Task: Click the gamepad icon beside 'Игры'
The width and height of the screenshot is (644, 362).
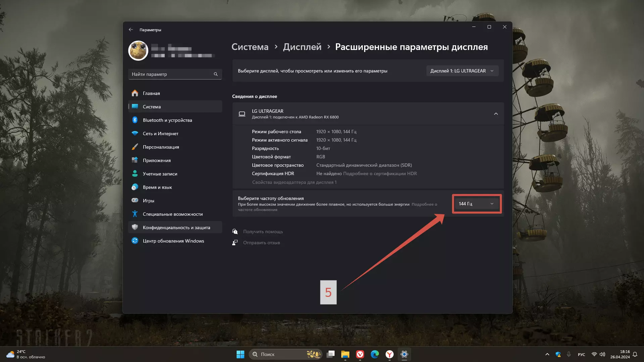Action: point(135,200)
